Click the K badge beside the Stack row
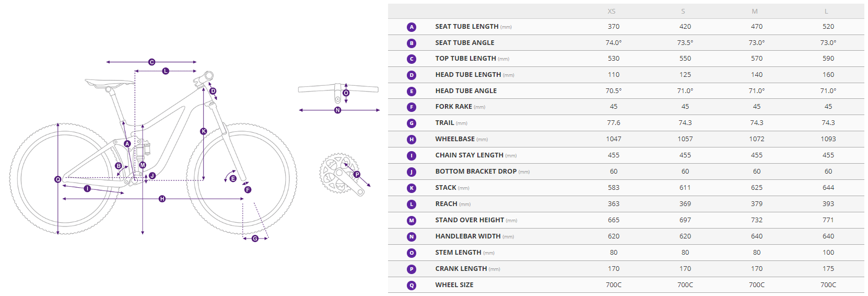Viewport: 868px width, 296px height. click(412, 188)
